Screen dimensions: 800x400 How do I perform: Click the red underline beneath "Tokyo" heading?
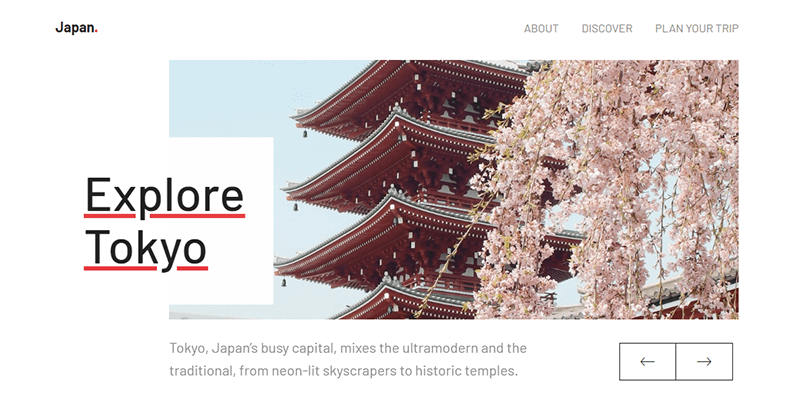coord(145,268)
